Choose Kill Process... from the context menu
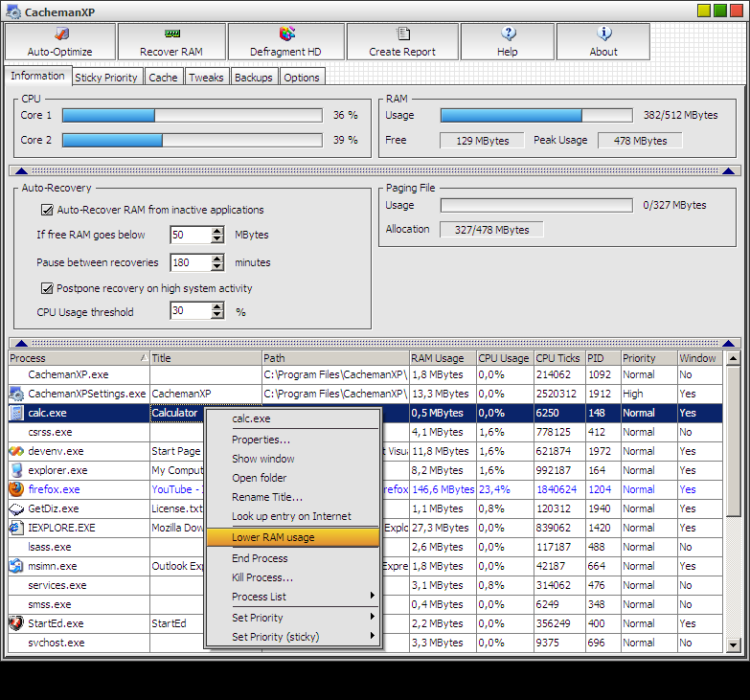This screenshot has width=750, height=700. click(x=293, y=577)
